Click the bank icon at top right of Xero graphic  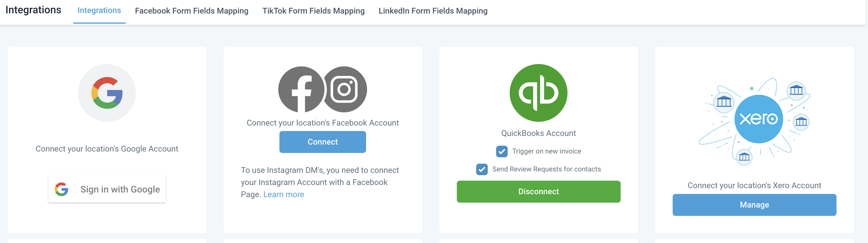796,90
